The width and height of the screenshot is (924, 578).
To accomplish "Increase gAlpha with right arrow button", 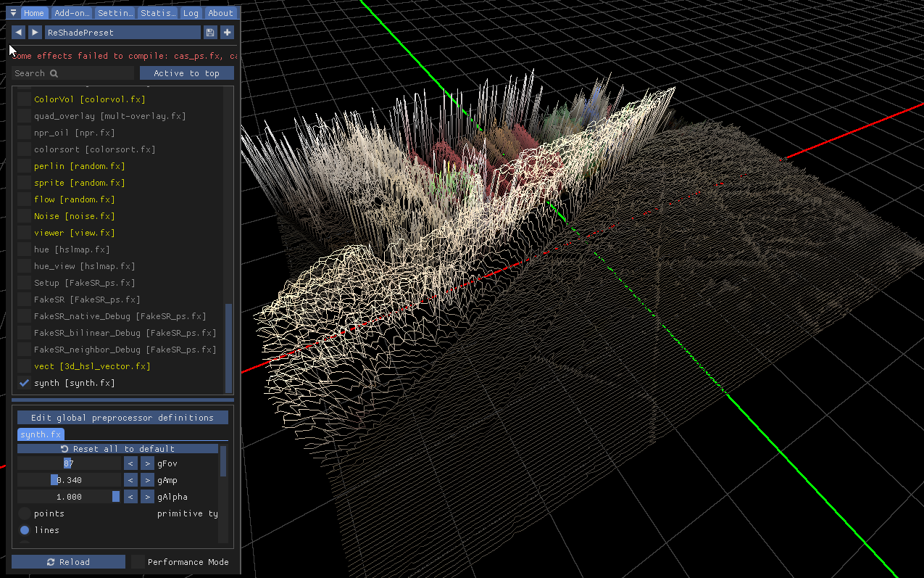I will (x=147, y=497).
